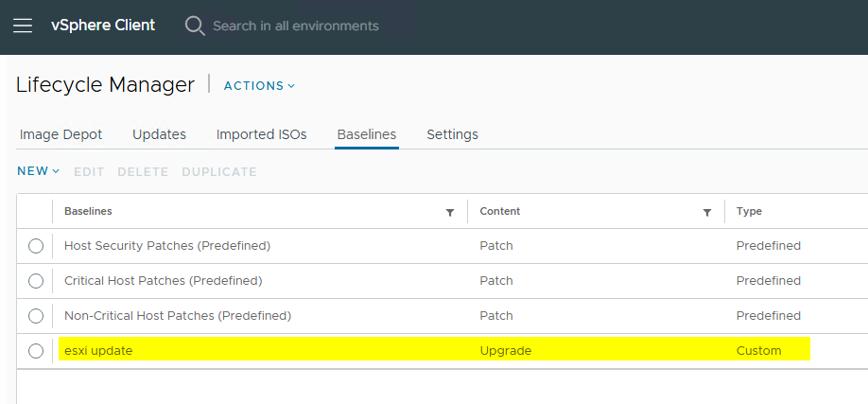Select the Critical Host Patches radio button

click(36, 281)
